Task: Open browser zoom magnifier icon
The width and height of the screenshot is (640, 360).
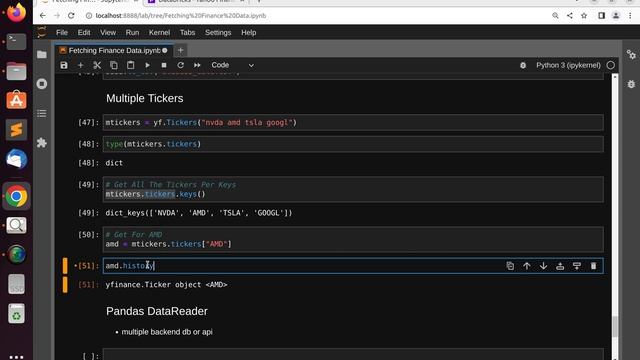Action: tap(555, 16)
